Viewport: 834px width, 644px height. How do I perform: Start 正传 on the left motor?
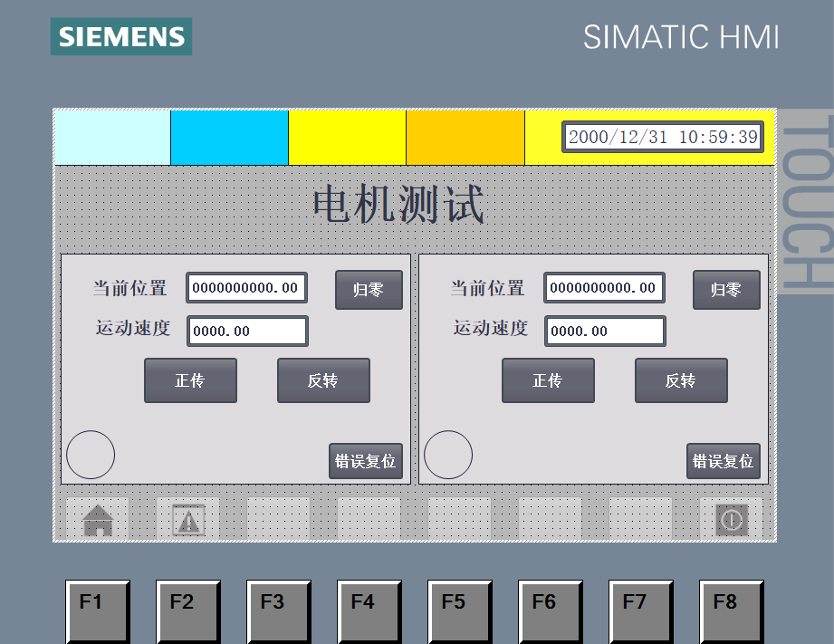[190, 380]
